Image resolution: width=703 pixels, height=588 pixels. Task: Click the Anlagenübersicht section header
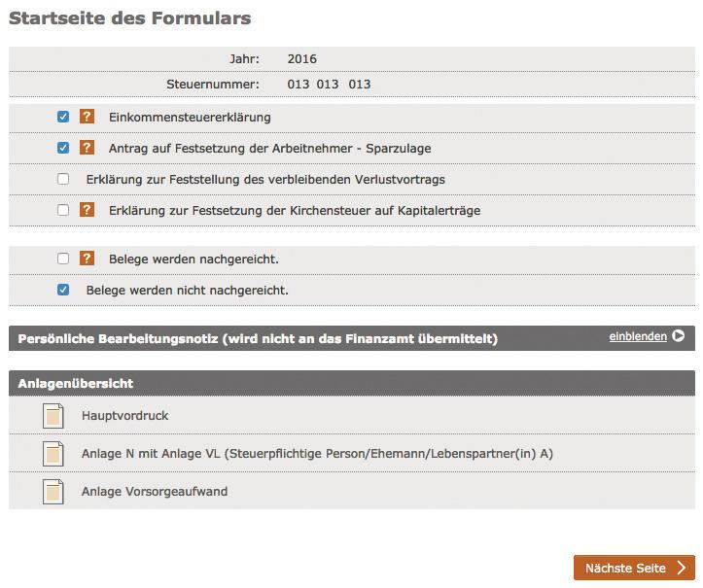[x=352, y=383]
